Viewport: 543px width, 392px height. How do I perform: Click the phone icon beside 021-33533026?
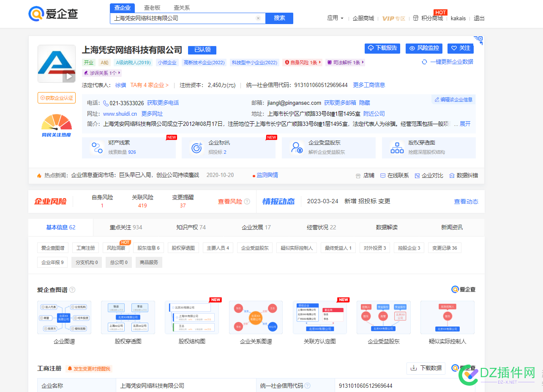[x=106, y=103]
